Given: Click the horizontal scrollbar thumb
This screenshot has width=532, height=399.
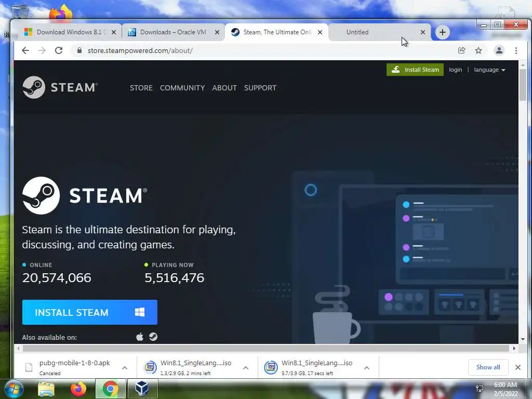Looking at the screenshot, I should point(266,349).
